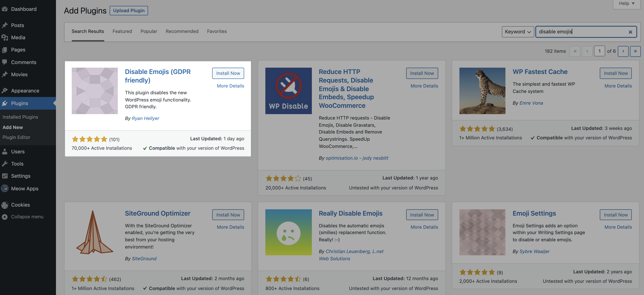Viewport: 644px width, 295px height.
Task: Click the current page number field
Action: tap(599, 51)
